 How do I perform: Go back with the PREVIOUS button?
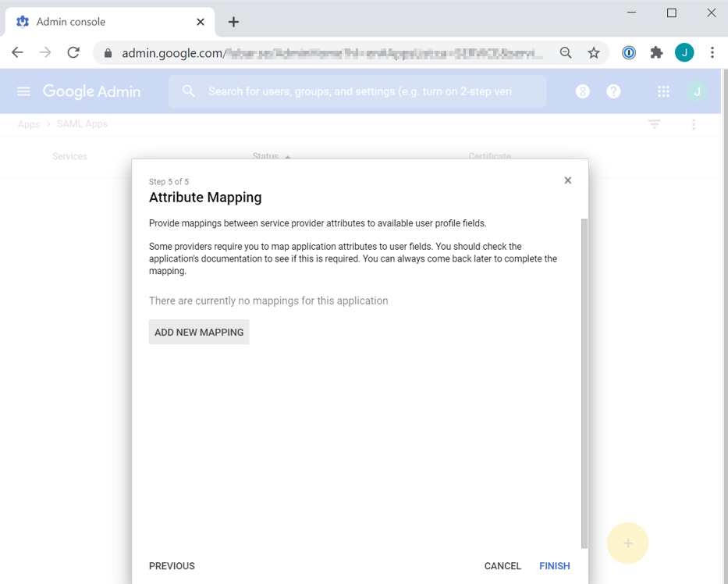pos(172,566)
